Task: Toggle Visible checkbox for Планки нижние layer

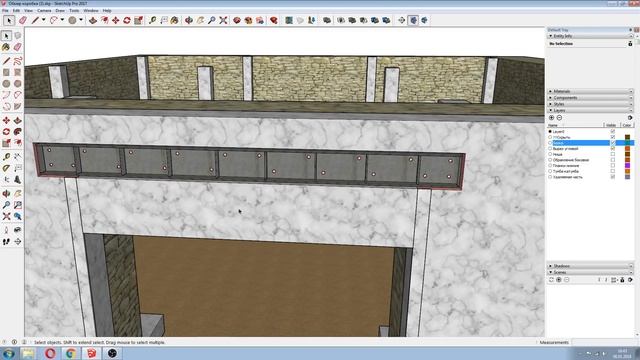Action: click(613, 166)
